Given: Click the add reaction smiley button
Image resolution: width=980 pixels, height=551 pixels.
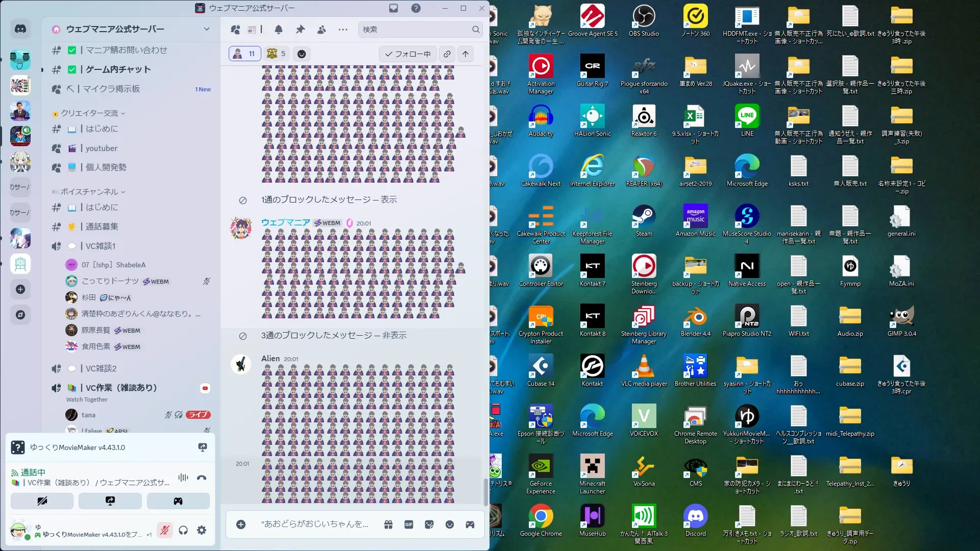Looking at the screenshot, I should pyautogui.click(x=302, y=54).
